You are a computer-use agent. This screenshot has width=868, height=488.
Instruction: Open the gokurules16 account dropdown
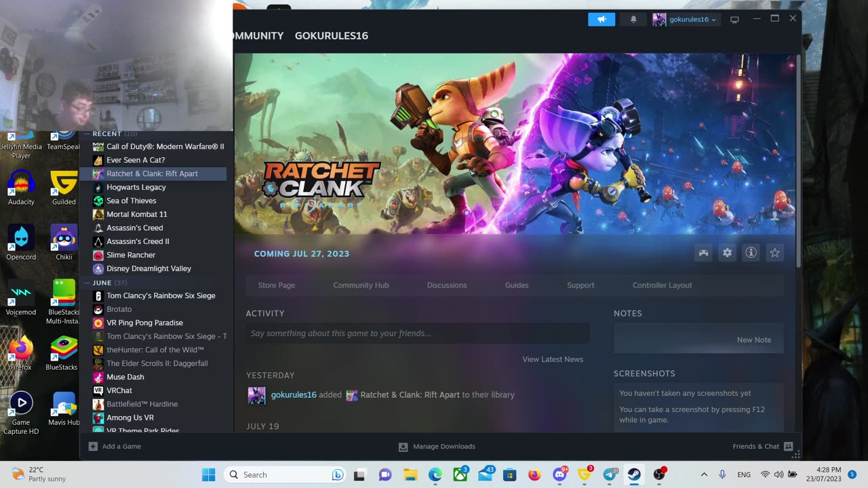(x=685, y=19)
